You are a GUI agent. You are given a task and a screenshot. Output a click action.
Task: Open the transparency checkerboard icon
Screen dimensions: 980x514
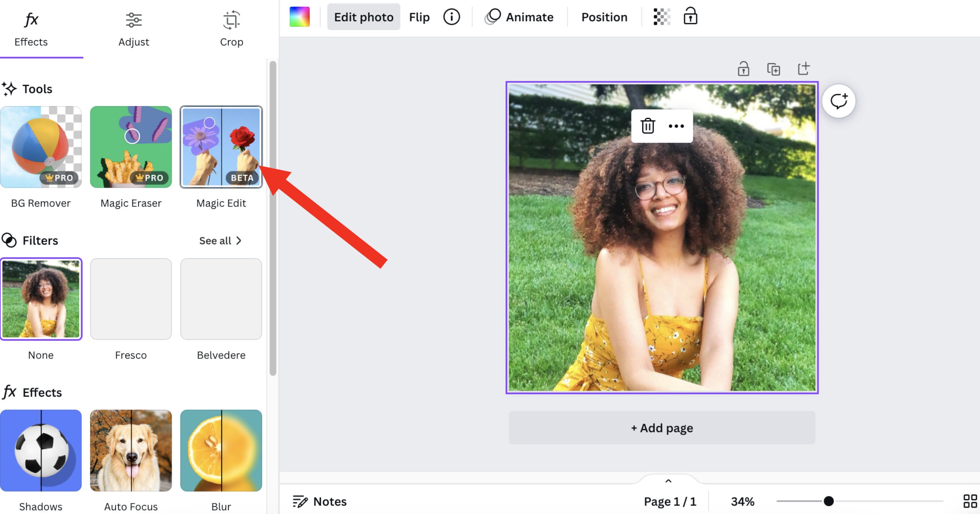tap(662, 17)
